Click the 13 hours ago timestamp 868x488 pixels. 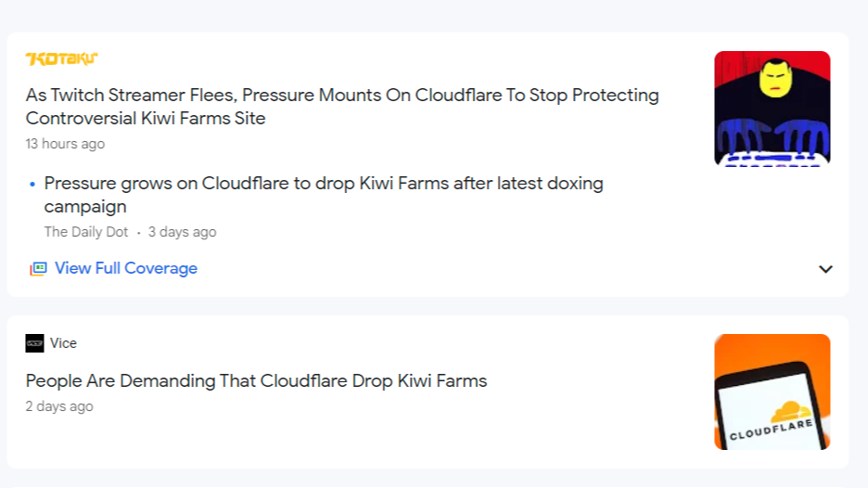[x=65, y=144]
